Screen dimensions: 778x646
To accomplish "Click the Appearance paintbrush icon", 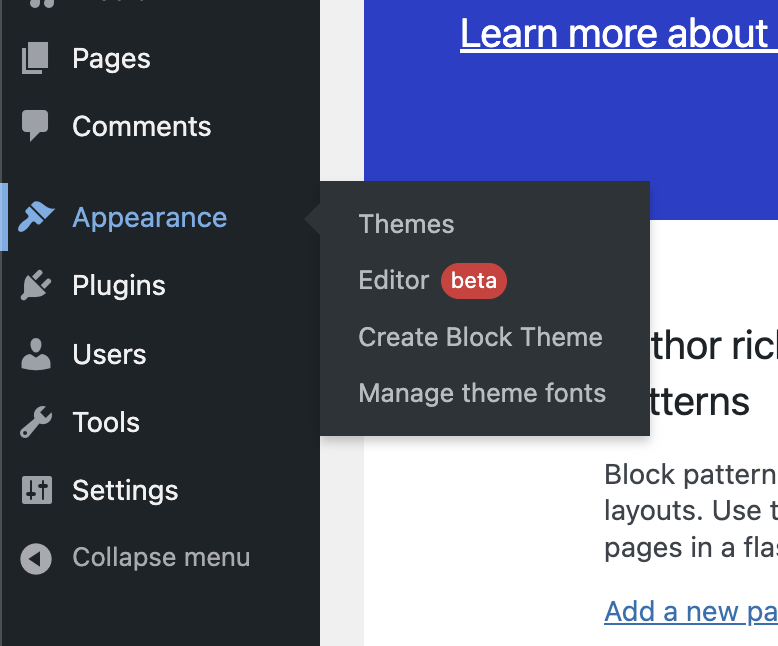I will [36, 217].
